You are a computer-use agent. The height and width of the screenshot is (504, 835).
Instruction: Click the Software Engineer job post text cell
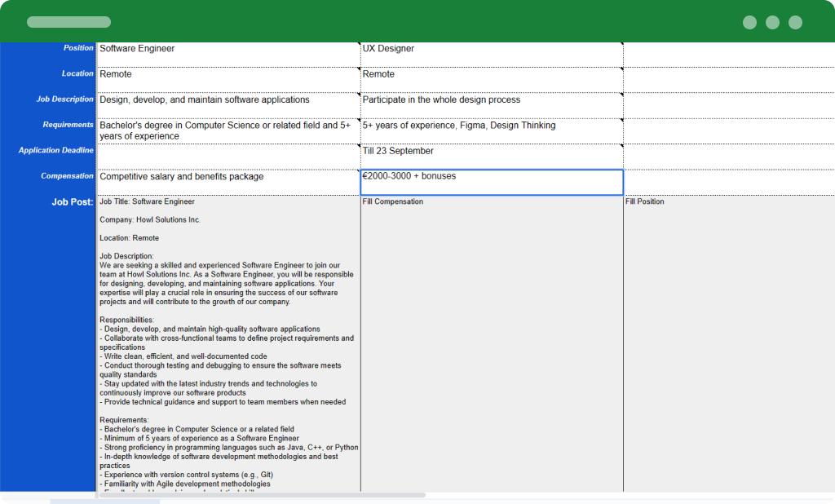228,343
